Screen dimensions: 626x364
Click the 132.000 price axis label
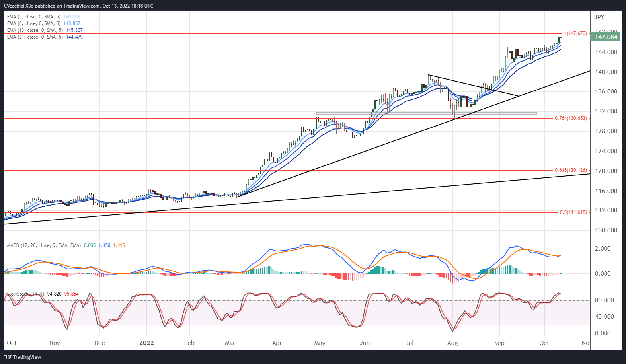tap(606, 111)
